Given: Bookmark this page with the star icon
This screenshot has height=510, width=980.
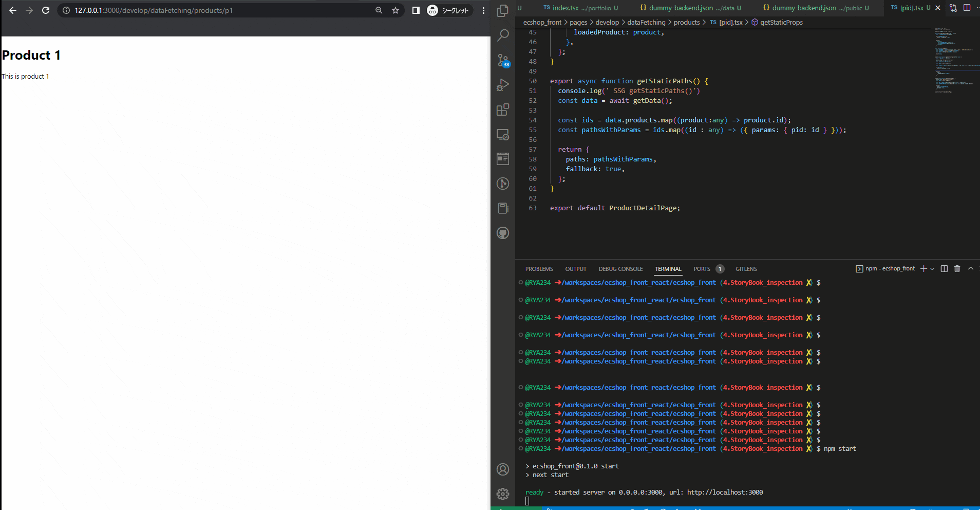Looking at the screenshot, I should (395, 10).
